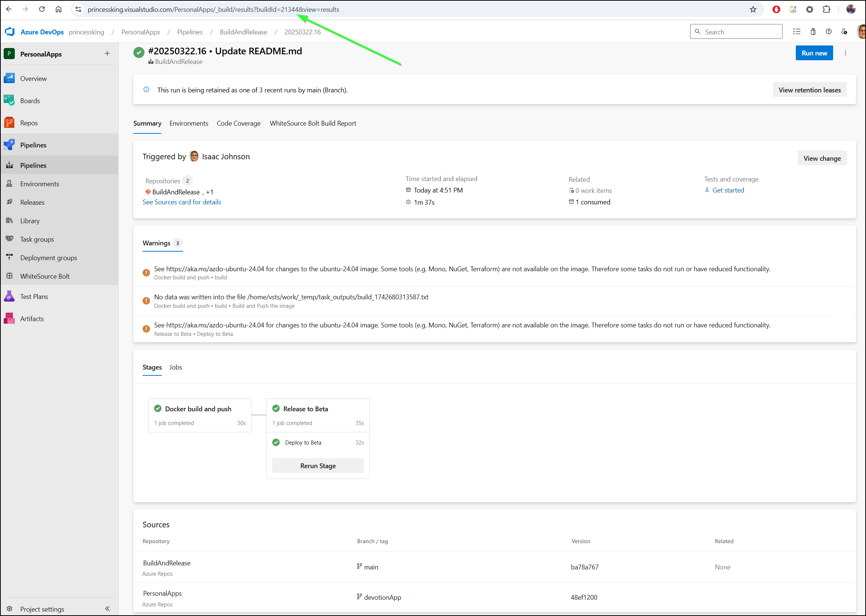Click BuildAndRelease breadcrumb
Viewport: 866px width, 616px height.
coord(243,32)
